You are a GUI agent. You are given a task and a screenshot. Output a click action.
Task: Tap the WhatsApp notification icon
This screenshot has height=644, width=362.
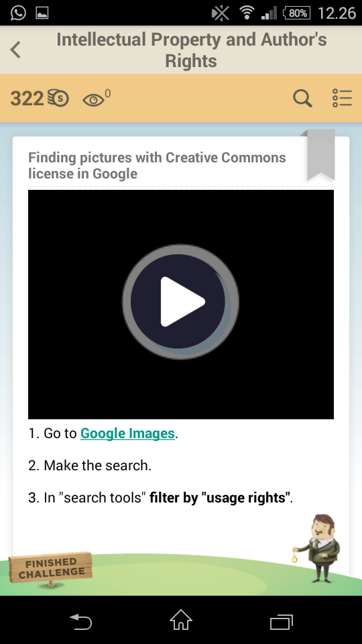[x=18, y=13]
